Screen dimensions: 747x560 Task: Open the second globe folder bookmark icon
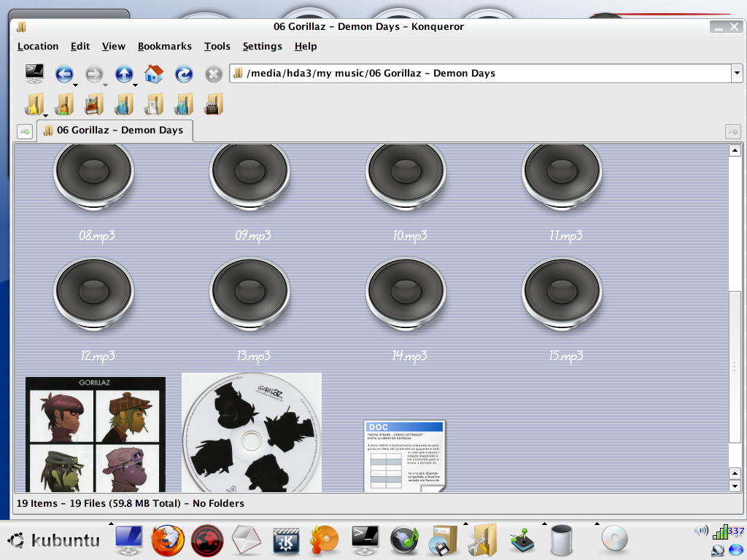(184, 104)
